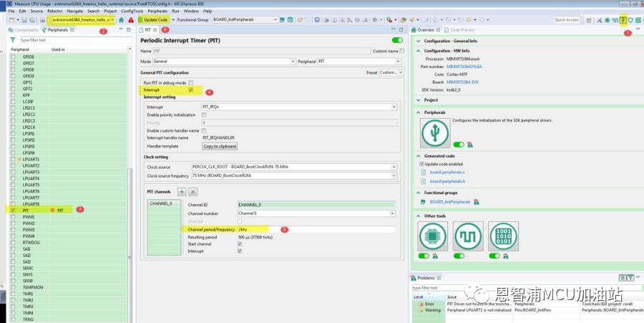The height and width of the screenshot is (323, 644).
Task: Check Enable priority initialization
Action: coord(204,115)
